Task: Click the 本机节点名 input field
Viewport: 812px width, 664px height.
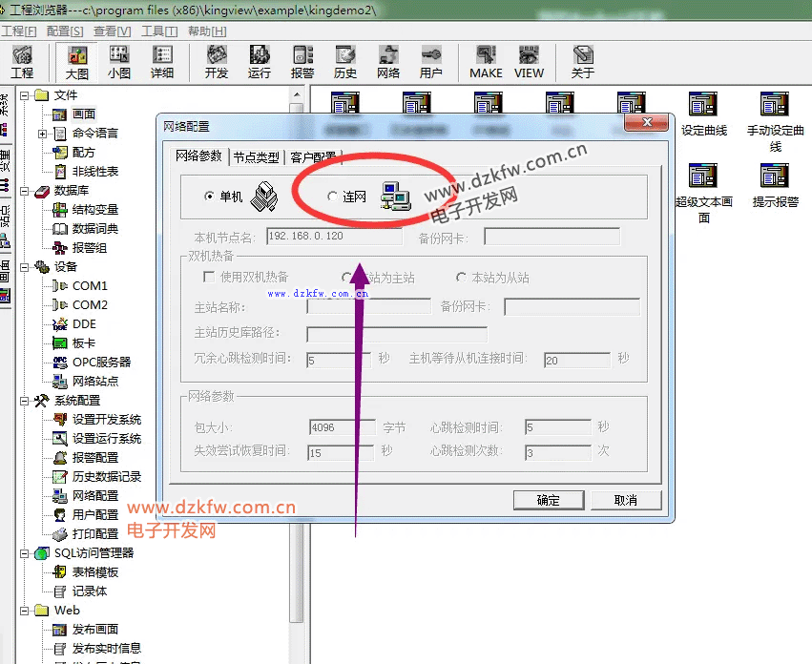Action: click(333, 236)
